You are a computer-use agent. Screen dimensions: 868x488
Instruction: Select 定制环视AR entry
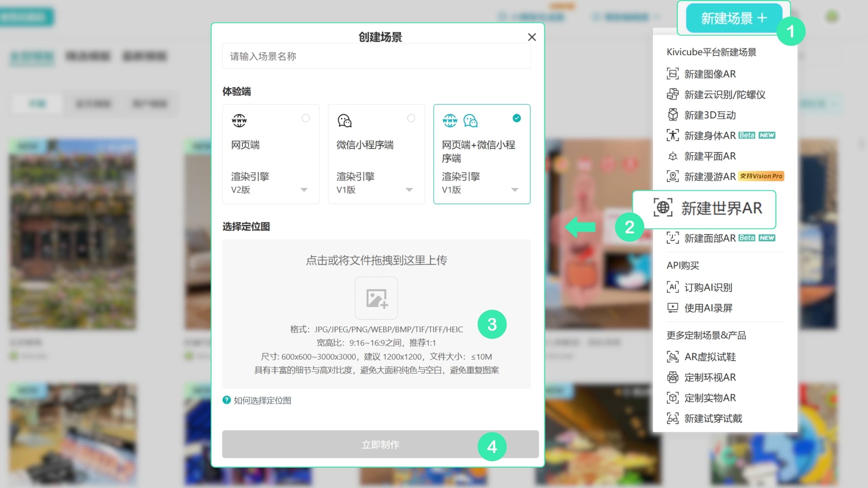[710, 378]
